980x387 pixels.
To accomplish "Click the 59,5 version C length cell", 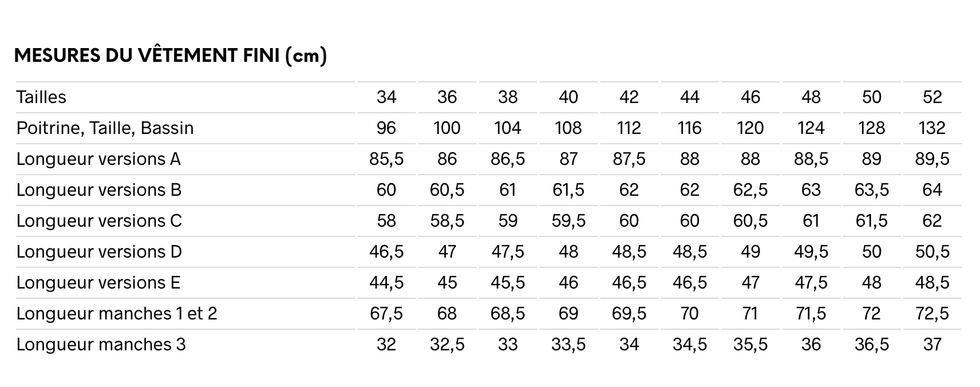I will point(568,221).
